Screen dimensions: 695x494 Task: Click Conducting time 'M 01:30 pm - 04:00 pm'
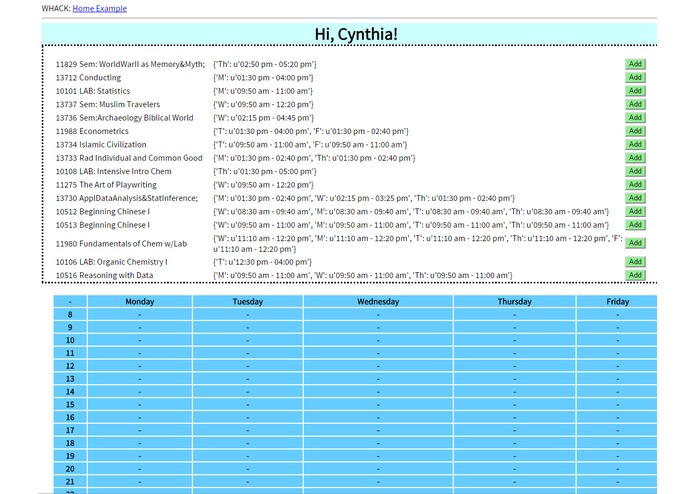263,78
